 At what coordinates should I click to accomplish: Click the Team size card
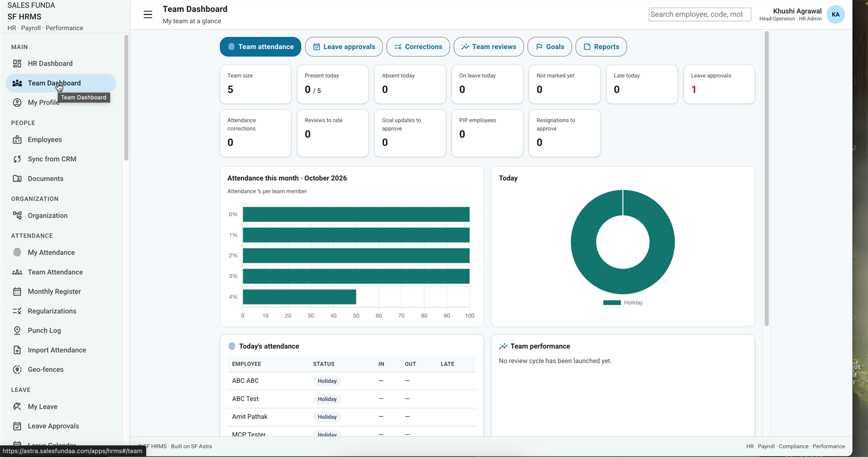click(256, 84)
